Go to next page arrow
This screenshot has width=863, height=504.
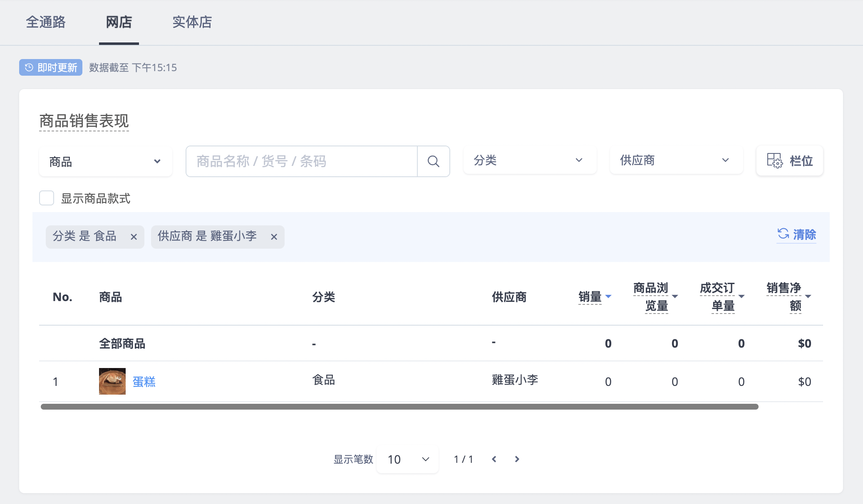(x=517, y=459)
